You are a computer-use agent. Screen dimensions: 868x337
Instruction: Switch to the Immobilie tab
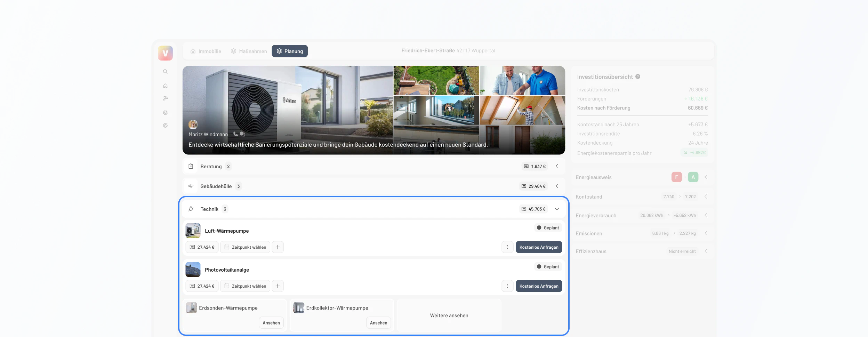coord(206,51)
